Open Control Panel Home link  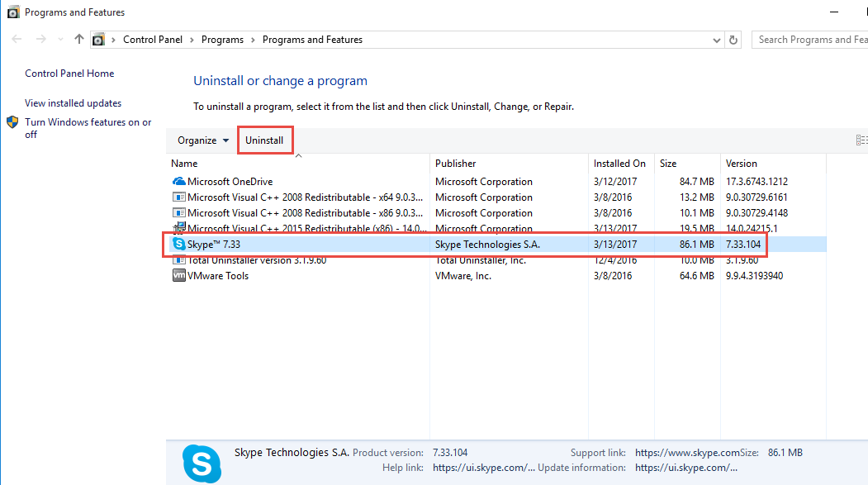[x=69, y=73]
